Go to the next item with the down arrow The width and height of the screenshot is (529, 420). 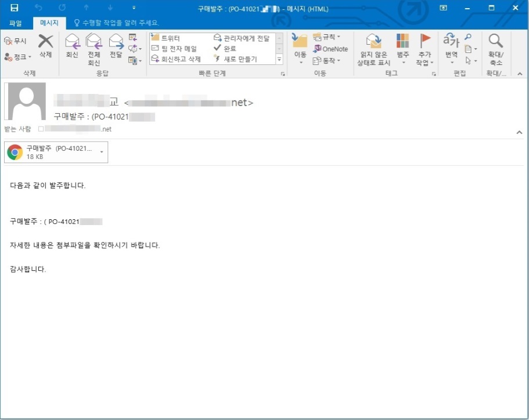coord(110,8)
